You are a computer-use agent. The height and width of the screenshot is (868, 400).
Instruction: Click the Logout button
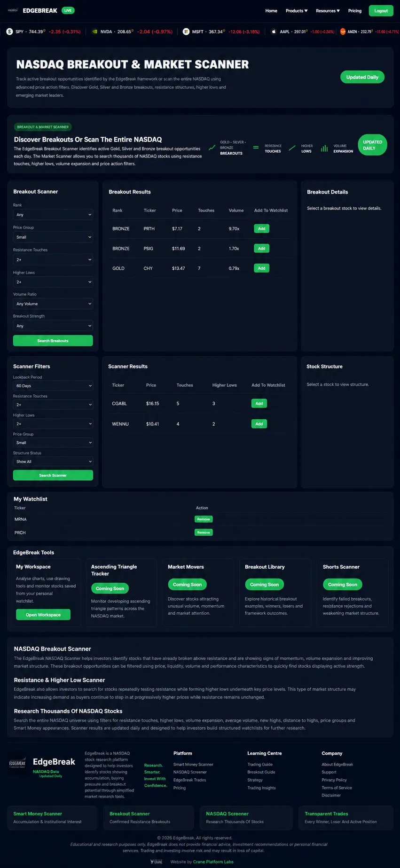pyautogui.click(x=381, y=11)
